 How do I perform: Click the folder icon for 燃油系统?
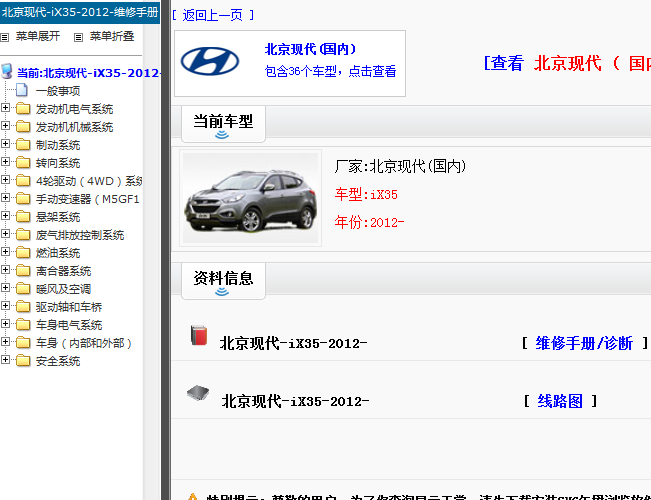coord(23,252)
